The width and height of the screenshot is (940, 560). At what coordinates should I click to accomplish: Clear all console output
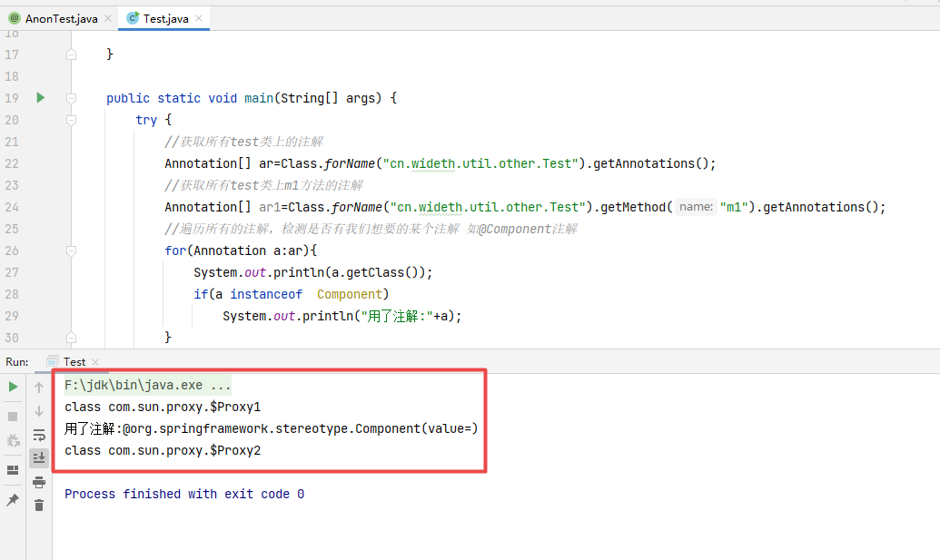[39, 506]
